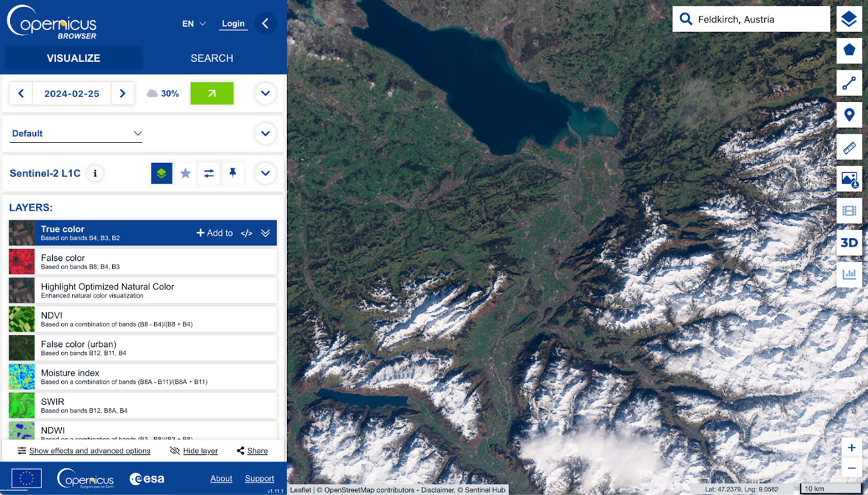Viewport: 868px width, 495px height.
Task: Expand the EN language selector
Action: click(x=194, y=24)
